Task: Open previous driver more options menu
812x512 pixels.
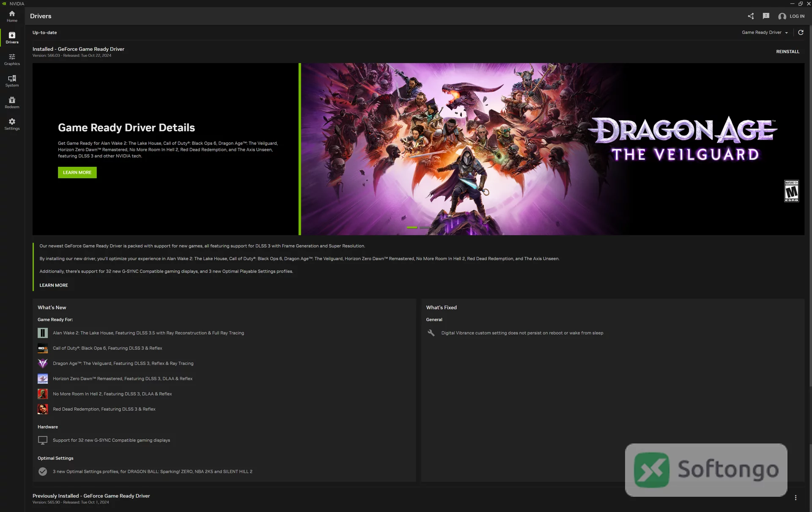Action: tap(796, 498)
